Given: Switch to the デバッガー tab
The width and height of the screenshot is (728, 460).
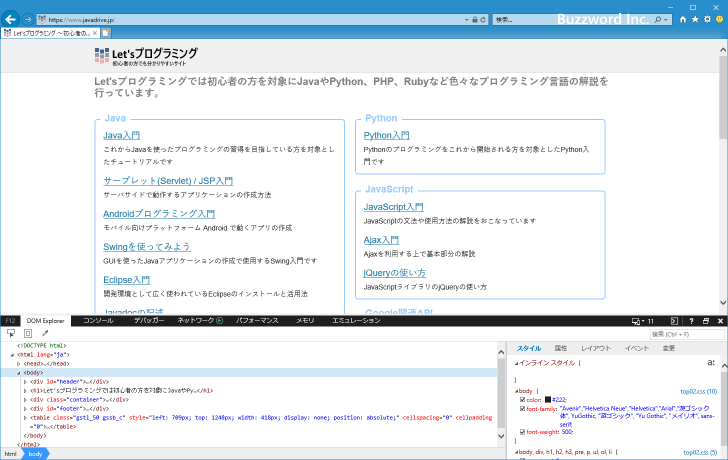Looking at the screenshot, I should [x=149, y=321].
